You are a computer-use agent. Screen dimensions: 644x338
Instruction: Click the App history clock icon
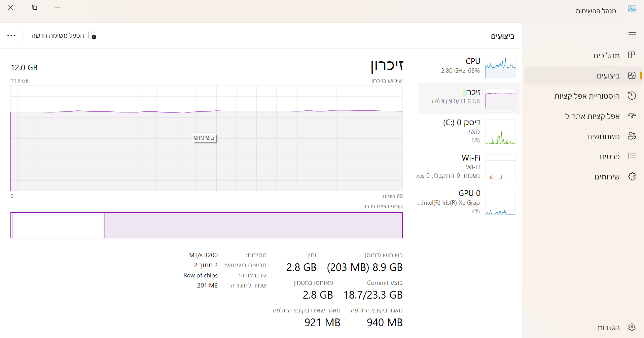(632, 96)
